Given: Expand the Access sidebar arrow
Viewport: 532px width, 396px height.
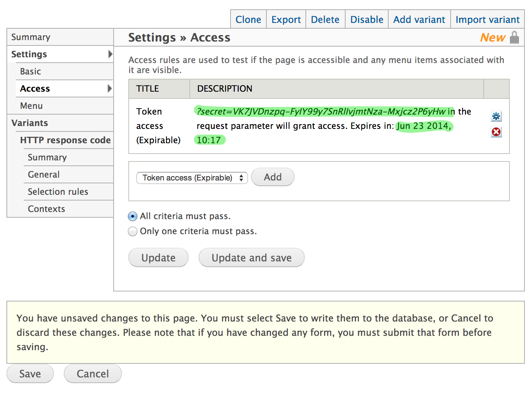Looking at the screenshot, I should [x=110, y=88].
